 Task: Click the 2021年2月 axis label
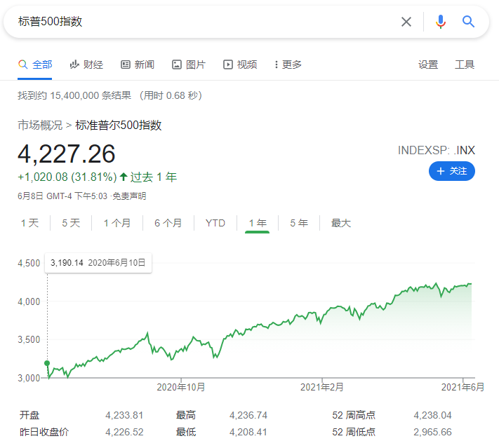click(x=322, y=387)
